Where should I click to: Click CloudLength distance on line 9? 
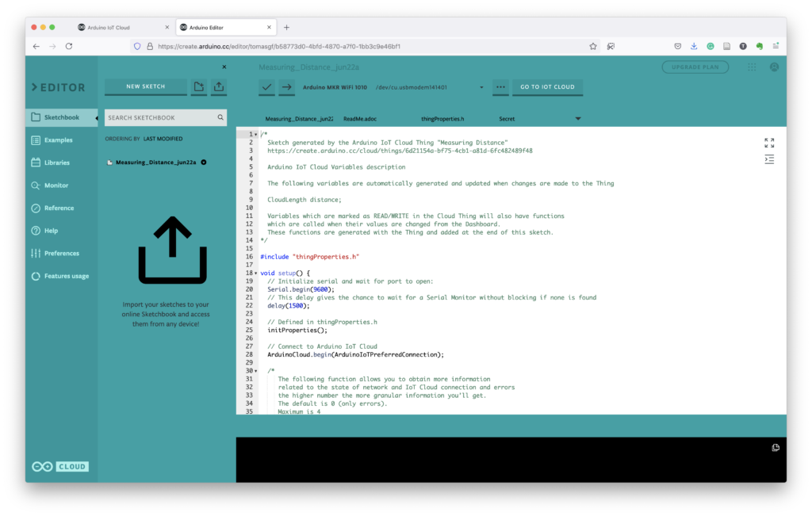[304, 200]
